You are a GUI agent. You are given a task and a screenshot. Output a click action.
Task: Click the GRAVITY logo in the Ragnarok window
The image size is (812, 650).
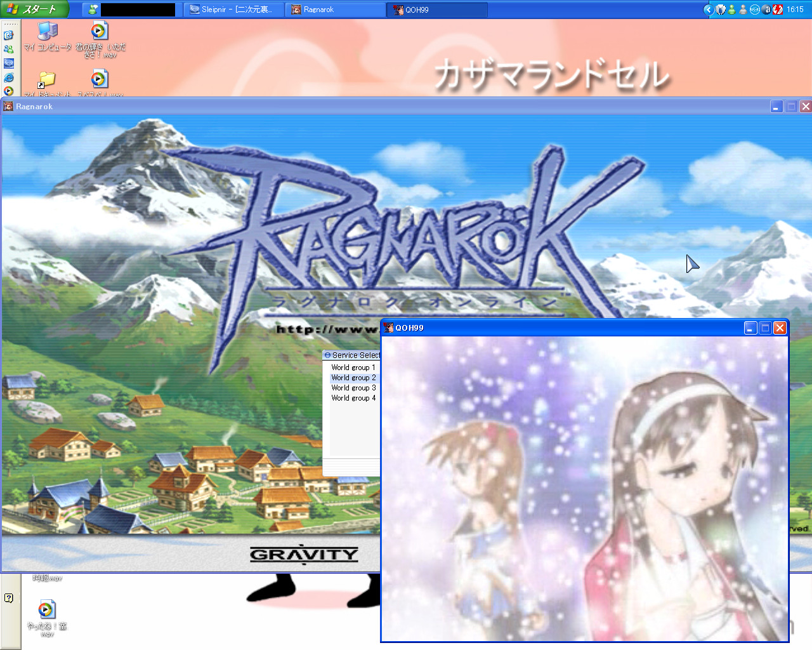304,555
